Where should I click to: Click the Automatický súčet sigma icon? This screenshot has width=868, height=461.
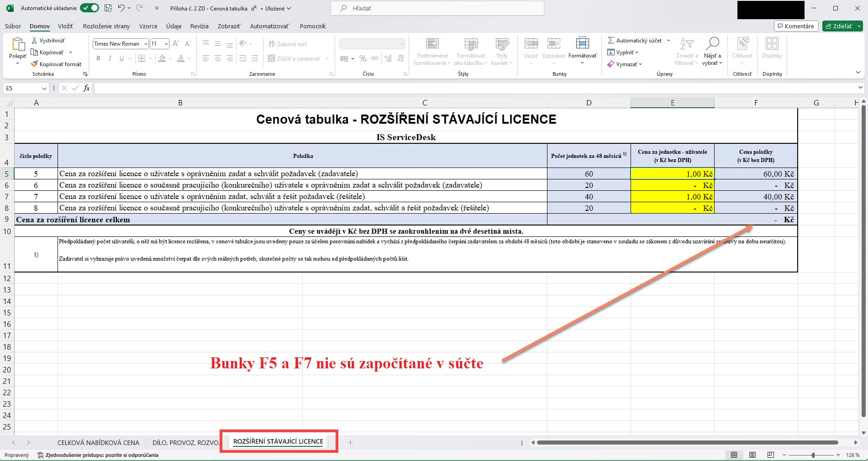point(610,41)
